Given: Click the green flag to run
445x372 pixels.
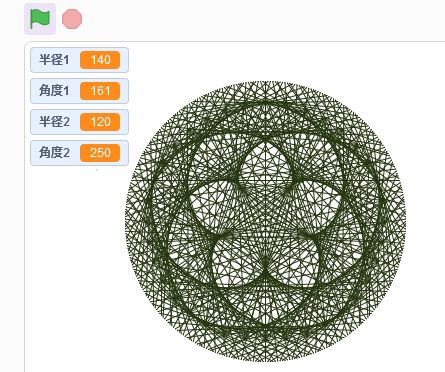Looking at the screenshot, I should [40, 19].
